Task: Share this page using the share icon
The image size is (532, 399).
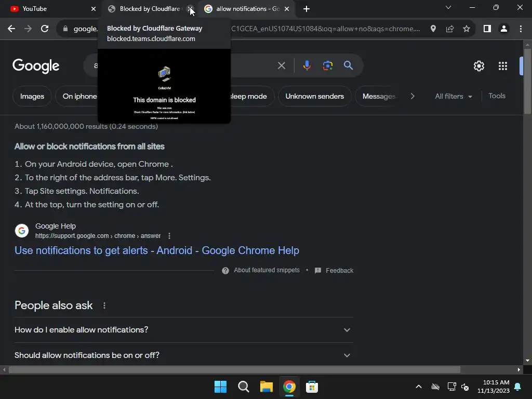Action: [450, 29]
